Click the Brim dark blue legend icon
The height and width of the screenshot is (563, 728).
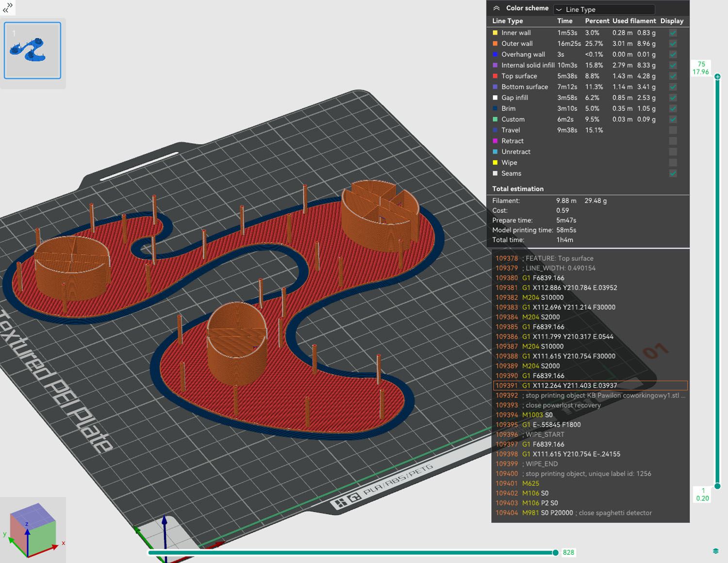495,109
